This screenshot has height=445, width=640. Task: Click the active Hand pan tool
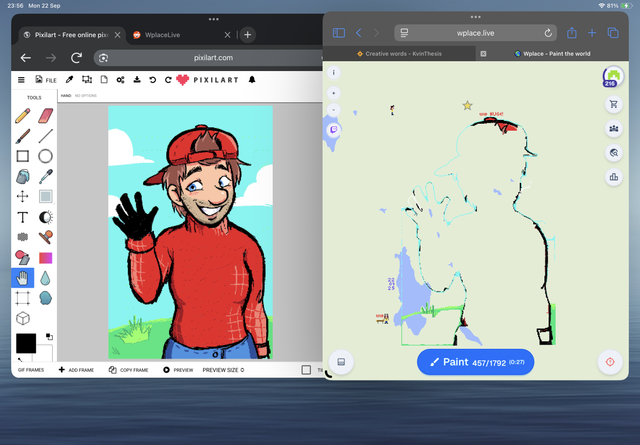pos(22,278)
